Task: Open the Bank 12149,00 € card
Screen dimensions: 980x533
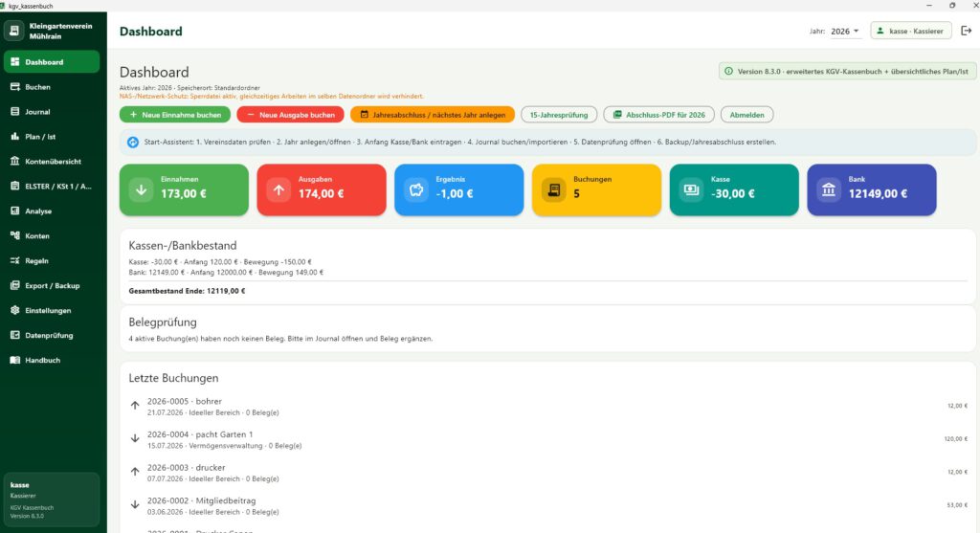Action: [871, 190]
